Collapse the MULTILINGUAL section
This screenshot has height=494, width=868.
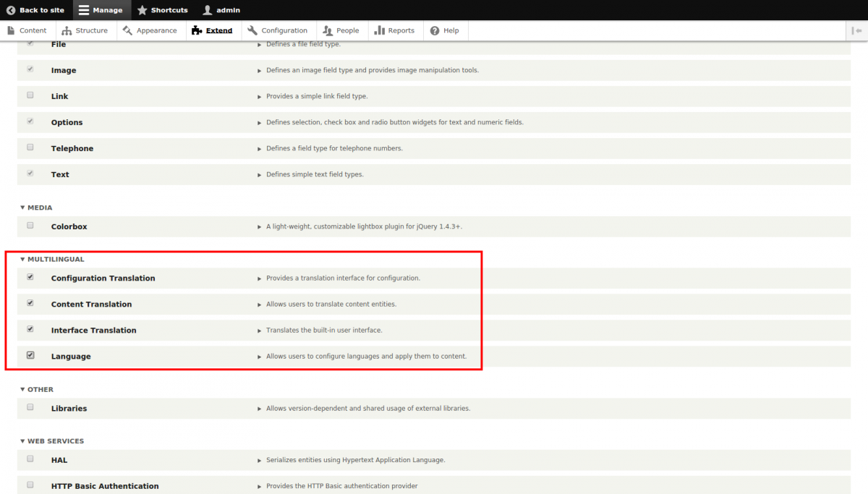pos(52,259)
